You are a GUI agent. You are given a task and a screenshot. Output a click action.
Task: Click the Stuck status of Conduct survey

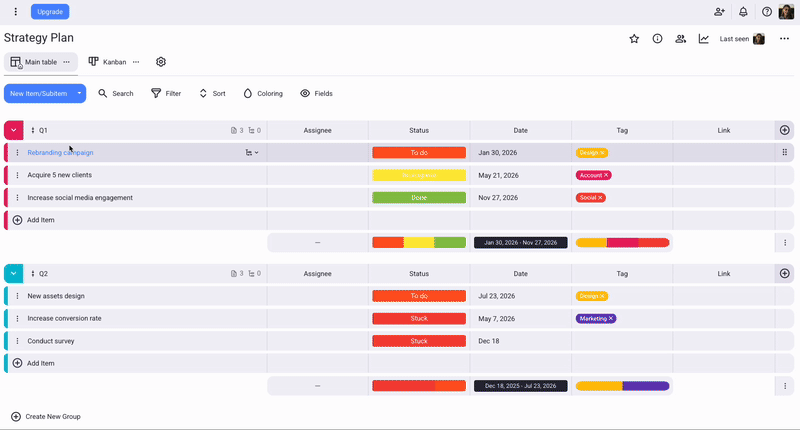click(x=419, y=341)
